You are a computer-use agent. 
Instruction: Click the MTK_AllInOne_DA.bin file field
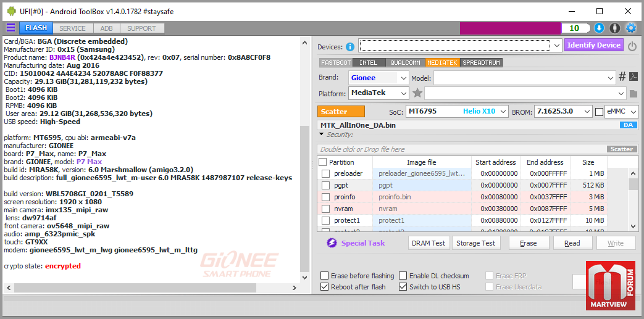tap(468, 125)
